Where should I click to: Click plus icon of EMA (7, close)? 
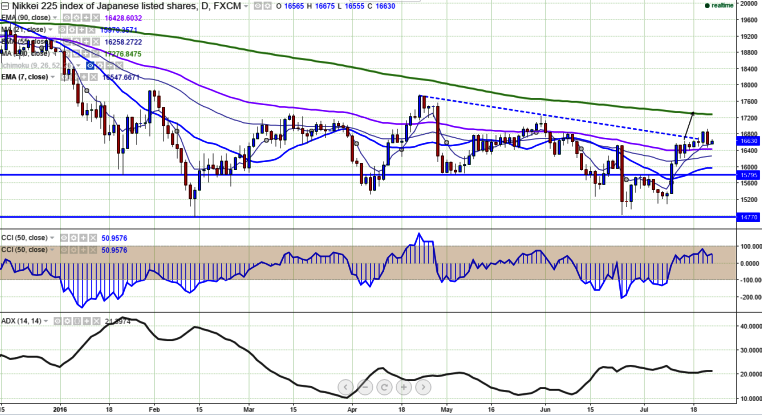84,77
